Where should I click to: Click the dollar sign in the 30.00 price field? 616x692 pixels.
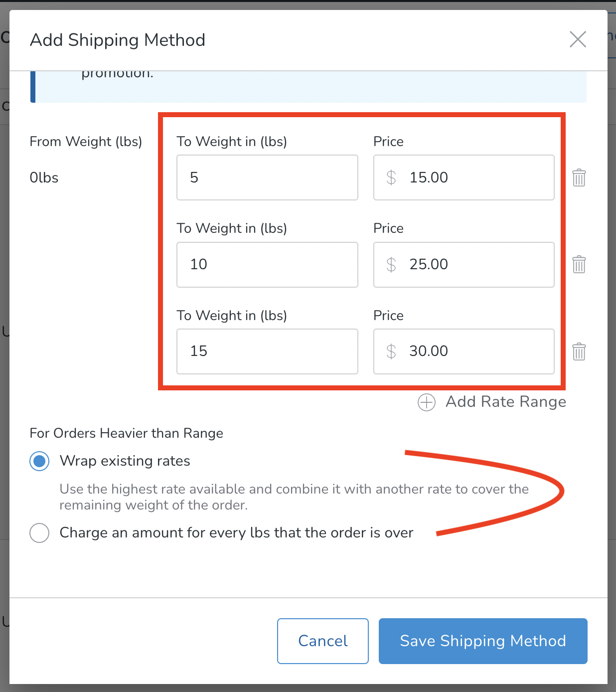point(391,351)
